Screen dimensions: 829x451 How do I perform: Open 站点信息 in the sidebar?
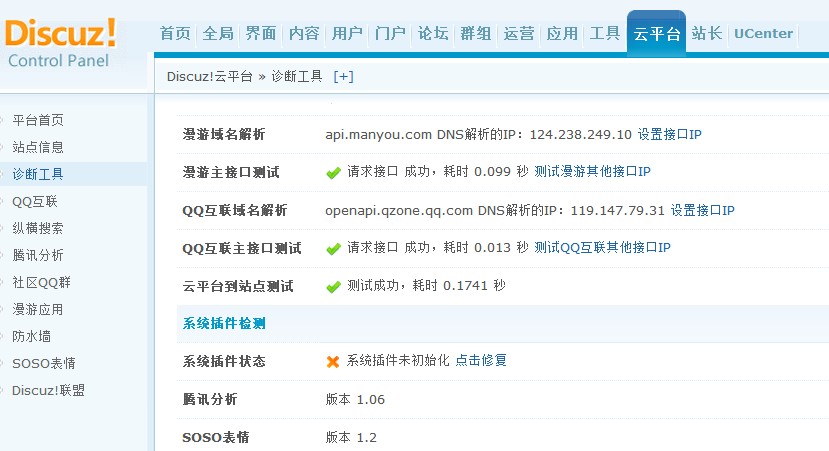(x=38, y=147)
